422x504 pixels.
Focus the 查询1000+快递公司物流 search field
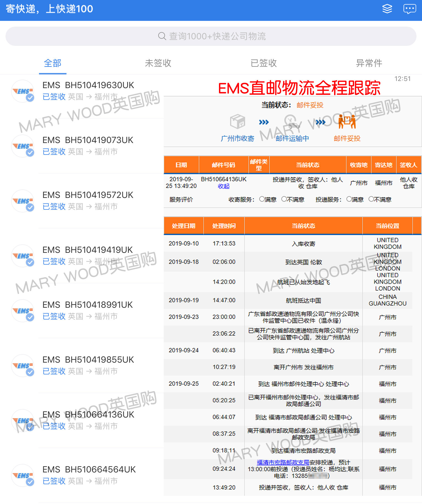tap(211, 36)
